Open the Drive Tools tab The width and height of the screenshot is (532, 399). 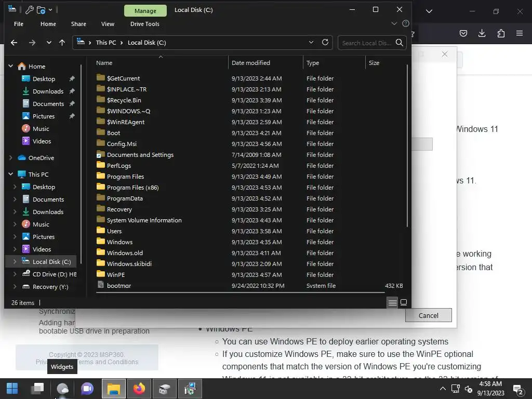pyautogui.click(x=145, y=24)
